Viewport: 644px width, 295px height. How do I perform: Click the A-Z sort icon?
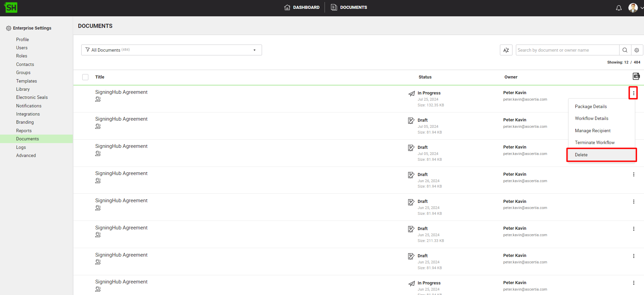click(506, 50)
